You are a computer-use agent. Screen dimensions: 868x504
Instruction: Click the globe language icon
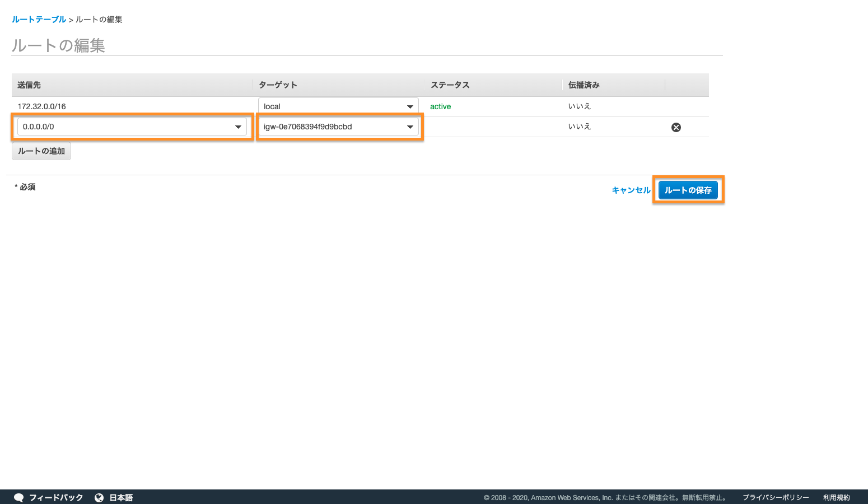(99, 497)
